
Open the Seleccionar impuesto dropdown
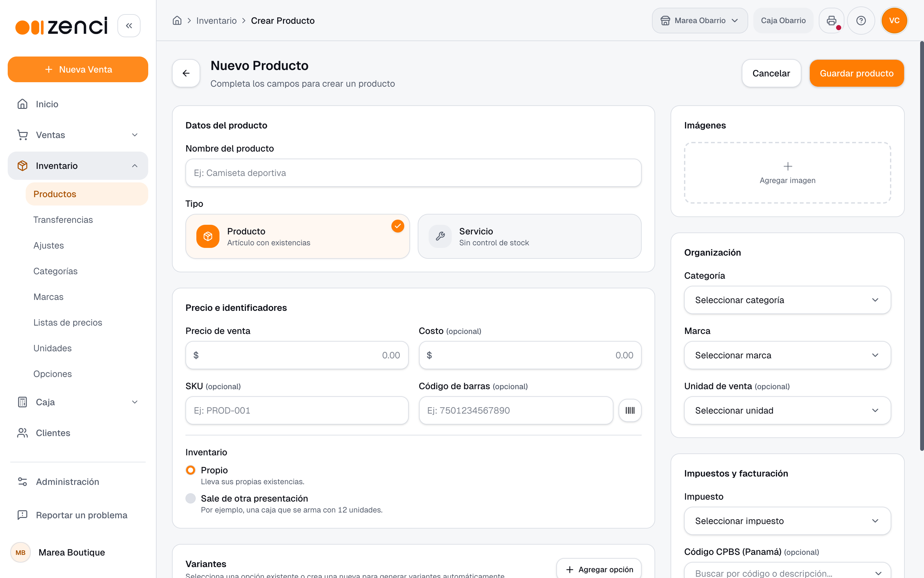click(787, 521)
